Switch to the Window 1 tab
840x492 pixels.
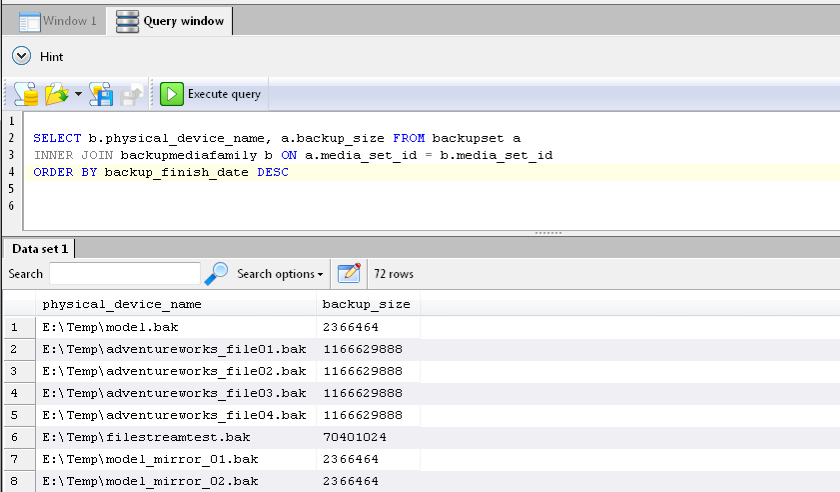[58, 20]
